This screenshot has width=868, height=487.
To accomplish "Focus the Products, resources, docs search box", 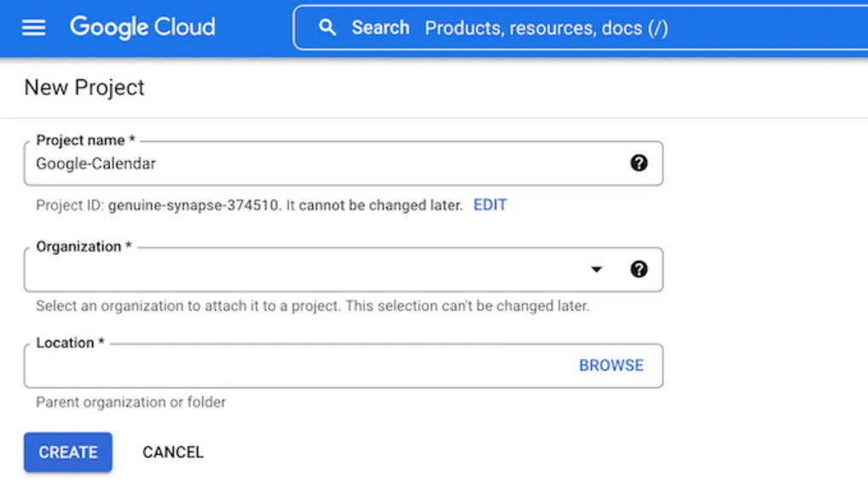I will point(581,27).
